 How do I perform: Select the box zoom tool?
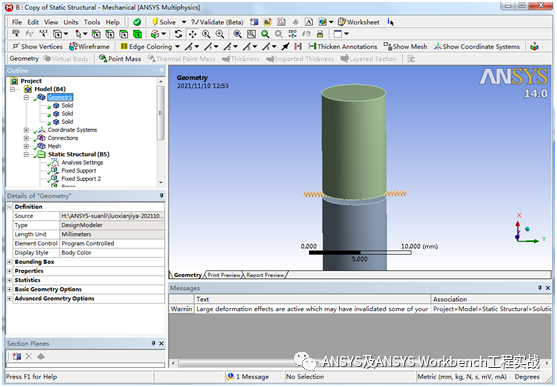[x=220, y=34]
